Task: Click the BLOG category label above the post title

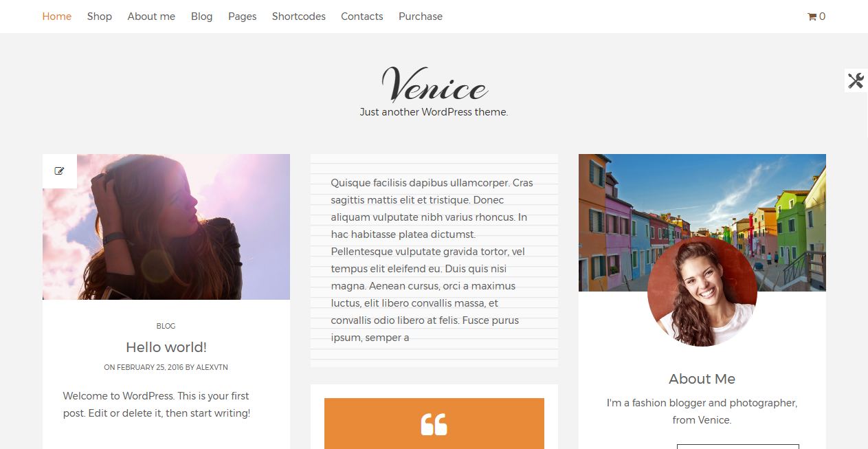Action: click(166, 326)
